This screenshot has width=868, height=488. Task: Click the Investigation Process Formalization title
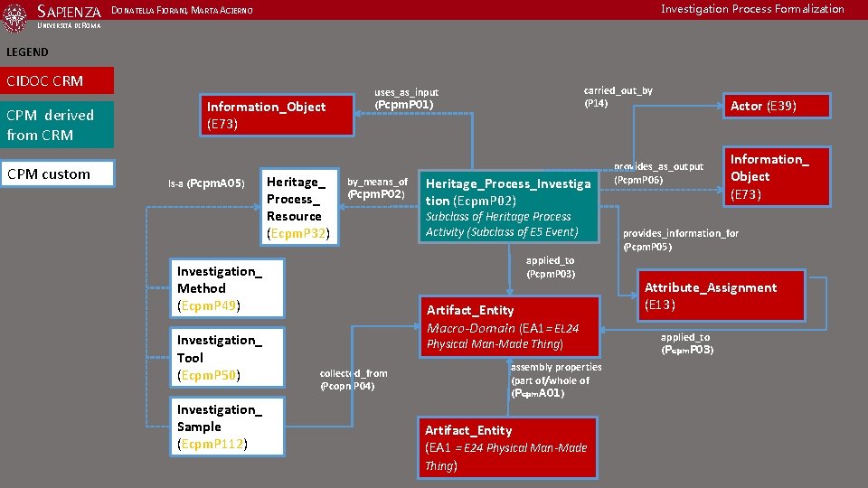(x=752, y=9)
